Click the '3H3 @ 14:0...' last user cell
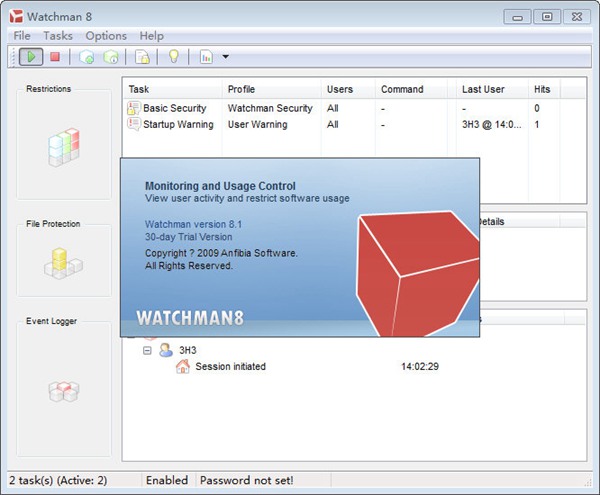Viewport: 600px width, 495px height. pyautogui.click(x=492, y=124)
